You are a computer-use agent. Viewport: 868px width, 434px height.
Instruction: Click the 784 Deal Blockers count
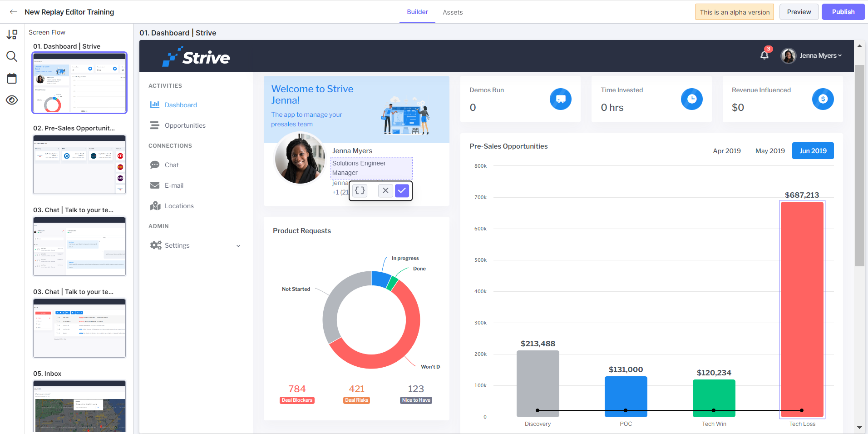(x=297, y=389)
